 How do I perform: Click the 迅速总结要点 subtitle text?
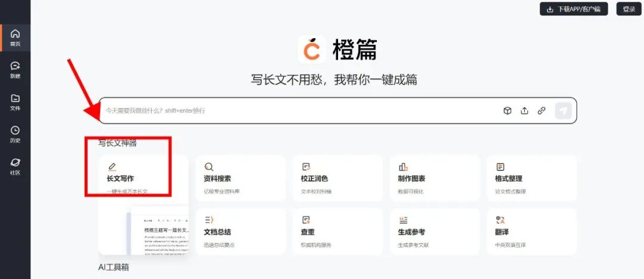[219, 245]
